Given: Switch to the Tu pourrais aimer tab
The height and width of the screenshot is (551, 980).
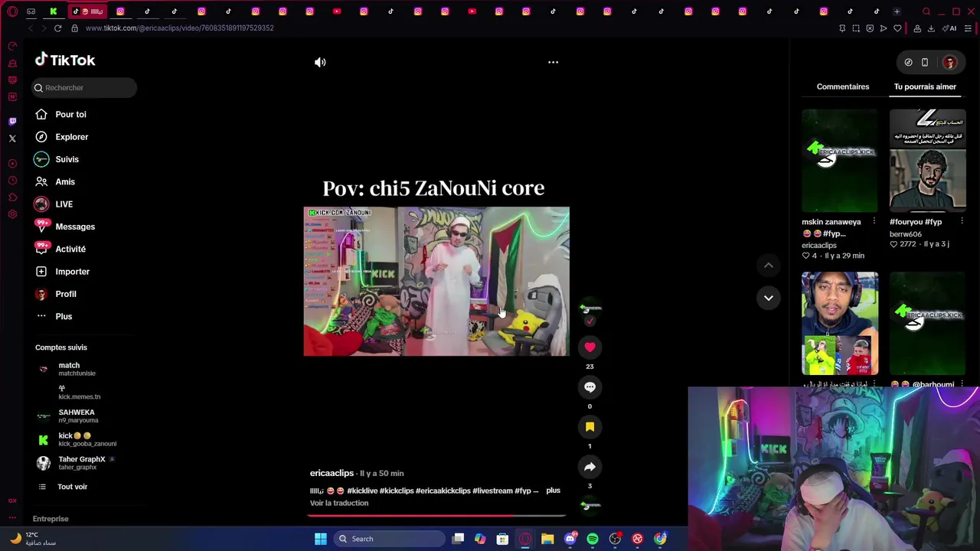Looking at the screenshot, I should click(925, 86).
